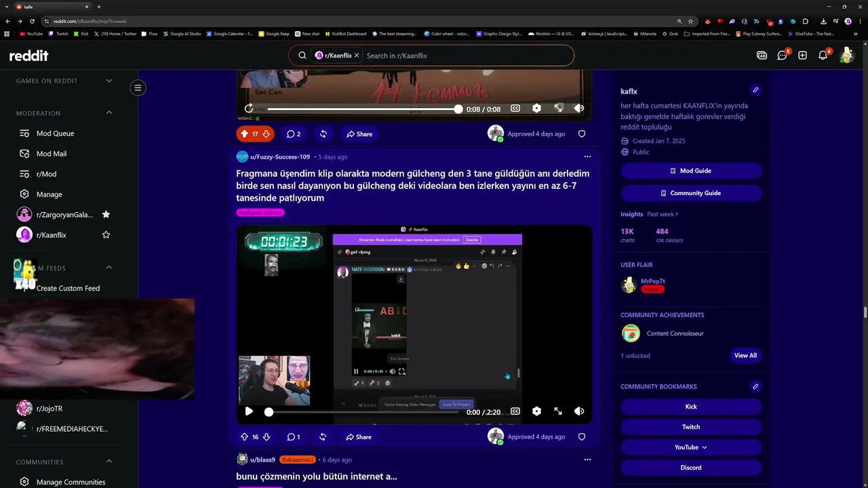Mute the 2:20 video volume

pos(579,411)
